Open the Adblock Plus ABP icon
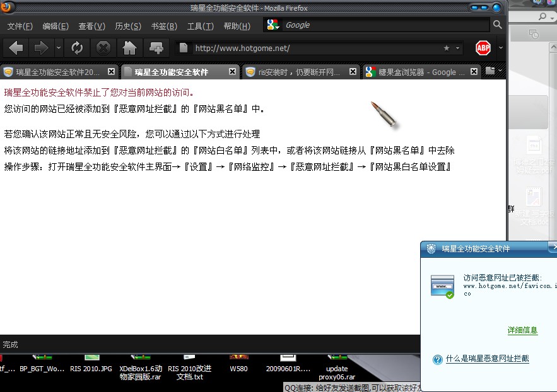The height and width of the screenshot is (392, 557). tap(483, 48)
